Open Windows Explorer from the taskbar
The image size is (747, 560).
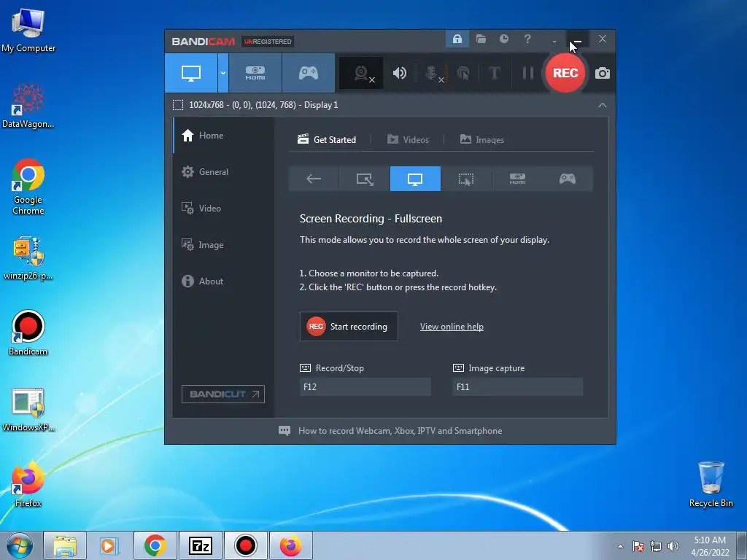pyautogui.click(x=65, y=545)
